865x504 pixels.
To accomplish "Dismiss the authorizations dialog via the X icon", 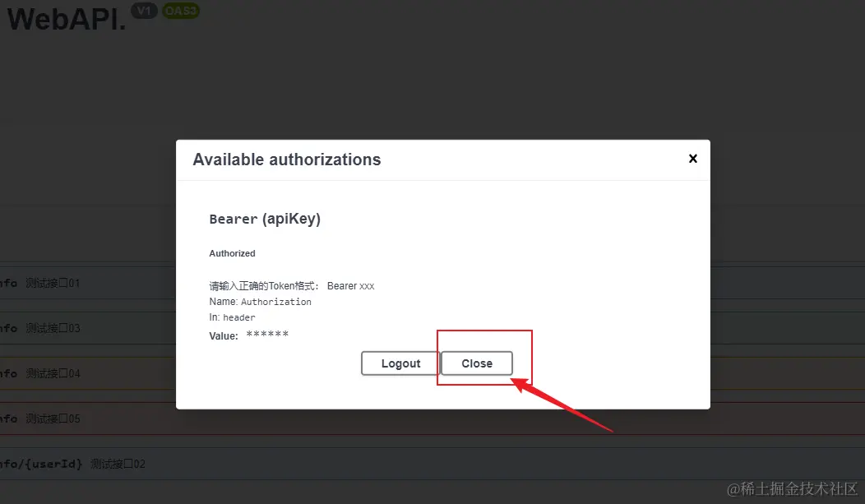I will coord(693,159).
